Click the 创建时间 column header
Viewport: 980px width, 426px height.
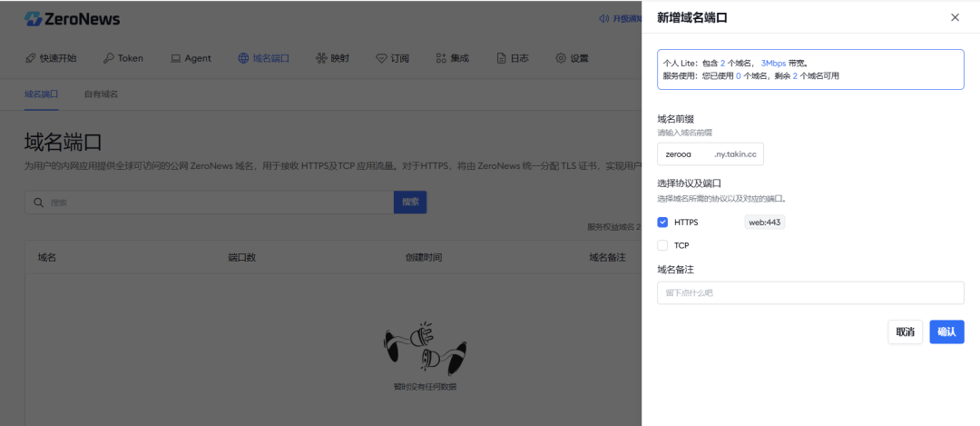pyautogui.click(x=424, y=257)
